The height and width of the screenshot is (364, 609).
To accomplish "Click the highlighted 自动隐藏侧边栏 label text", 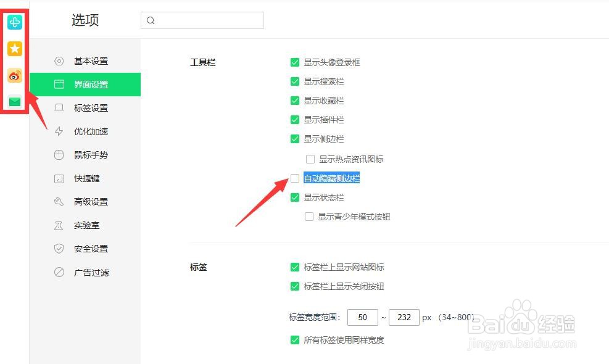I will click(x=332, y=178).
